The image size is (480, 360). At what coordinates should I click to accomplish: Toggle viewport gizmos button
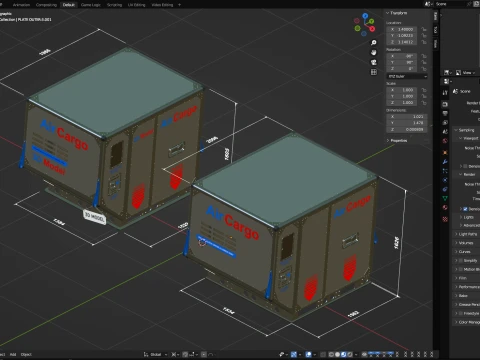(x=294, y=354)
